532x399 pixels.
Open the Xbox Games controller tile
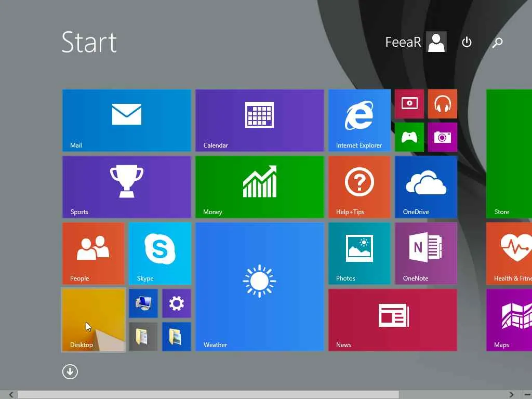pyautogui.click(x=409, y=137)
